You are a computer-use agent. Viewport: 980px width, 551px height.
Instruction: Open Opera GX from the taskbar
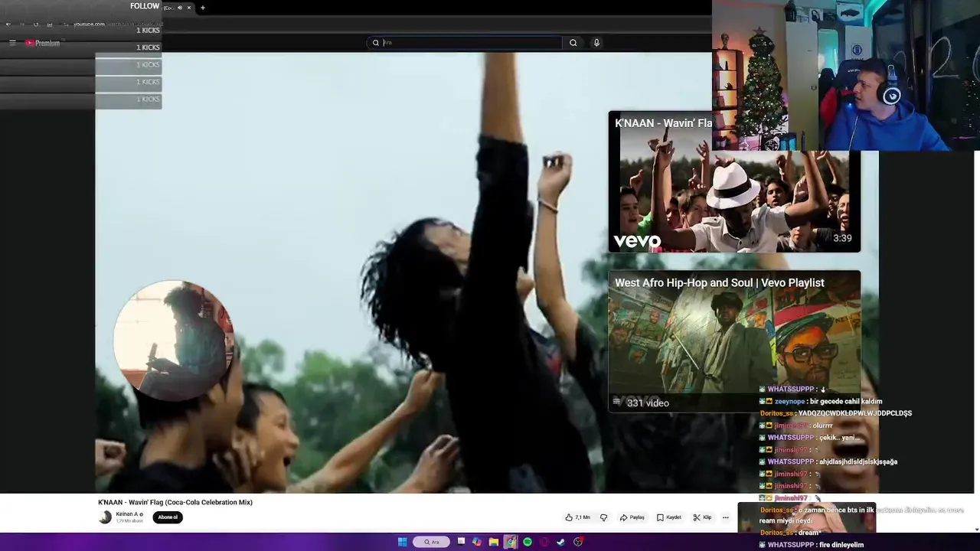coord(544,542)
